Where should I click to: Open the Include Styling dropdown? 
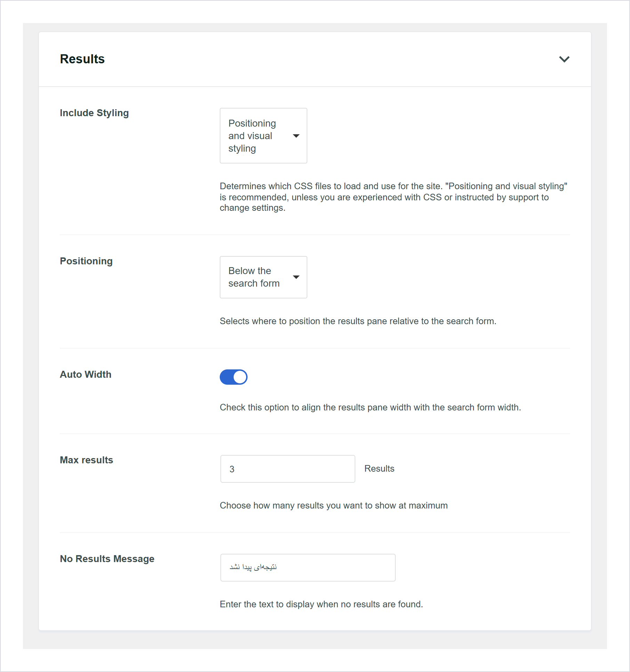pyautogui.click(x=264, y=136)
